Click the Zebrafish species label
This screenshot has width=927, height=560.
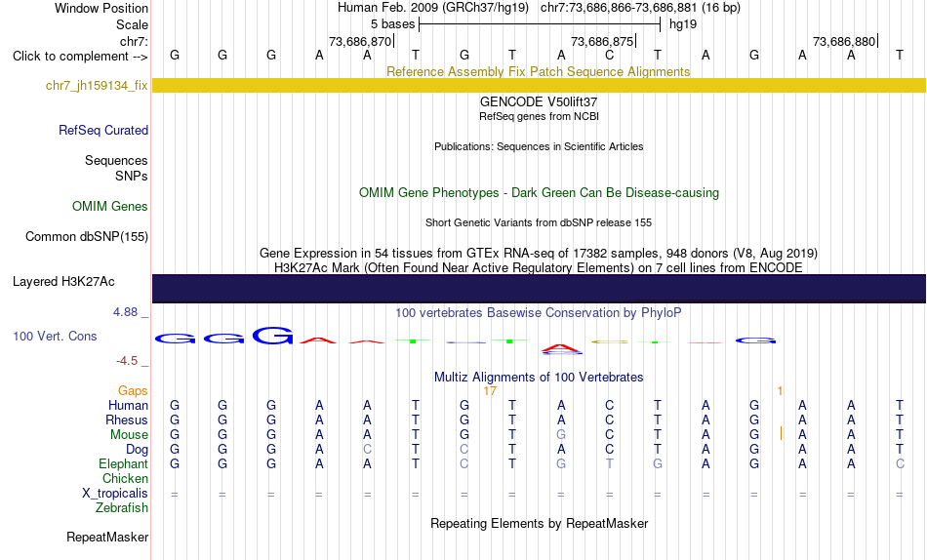[x=122, y=508]
